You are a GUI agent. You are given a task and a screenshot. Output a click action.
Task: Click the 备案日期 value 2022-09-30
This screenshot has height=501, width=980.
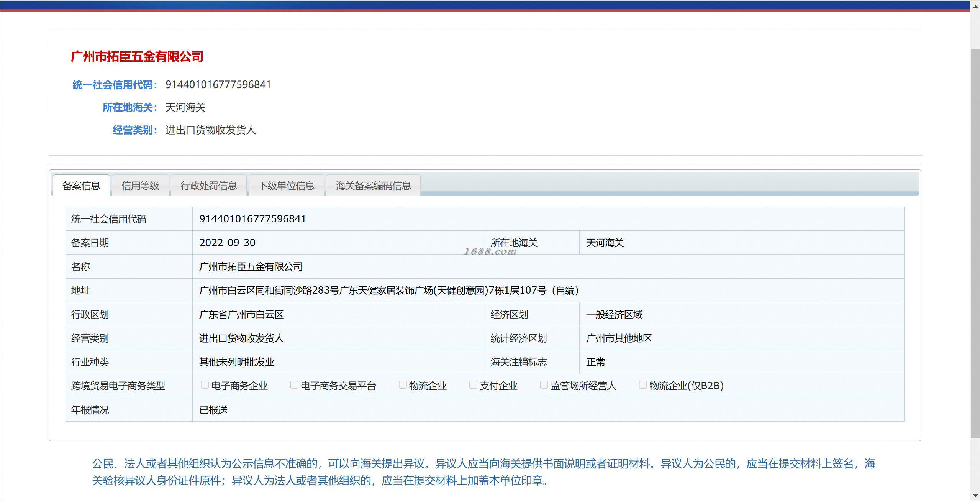tap(227, 243)
